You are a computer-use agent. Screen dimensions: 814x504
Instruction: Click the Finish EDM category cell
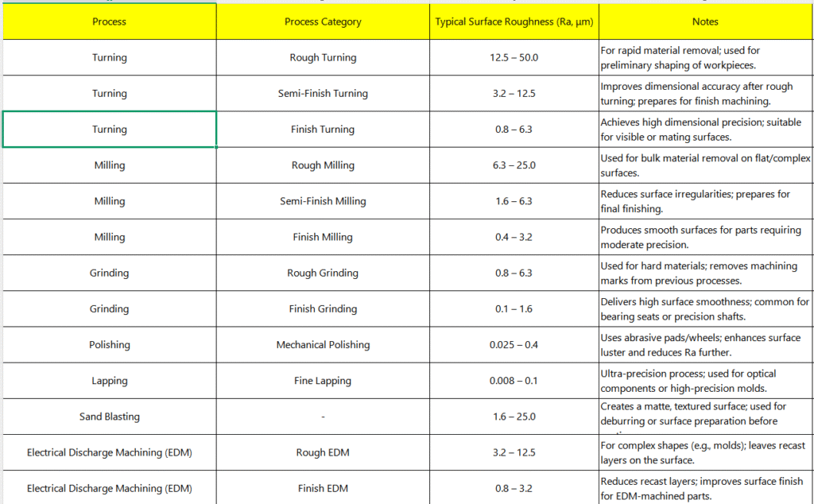(x=323, y=488)
